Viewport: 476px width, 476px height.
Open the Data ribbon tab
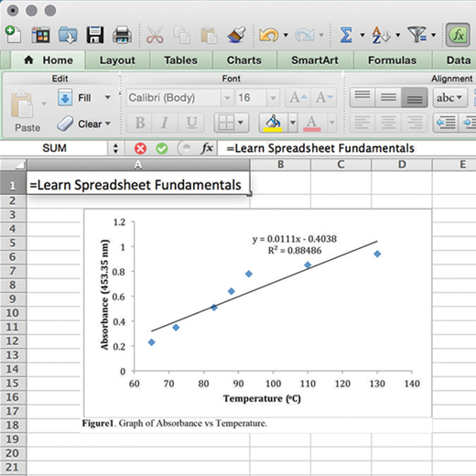click(455, 60)
